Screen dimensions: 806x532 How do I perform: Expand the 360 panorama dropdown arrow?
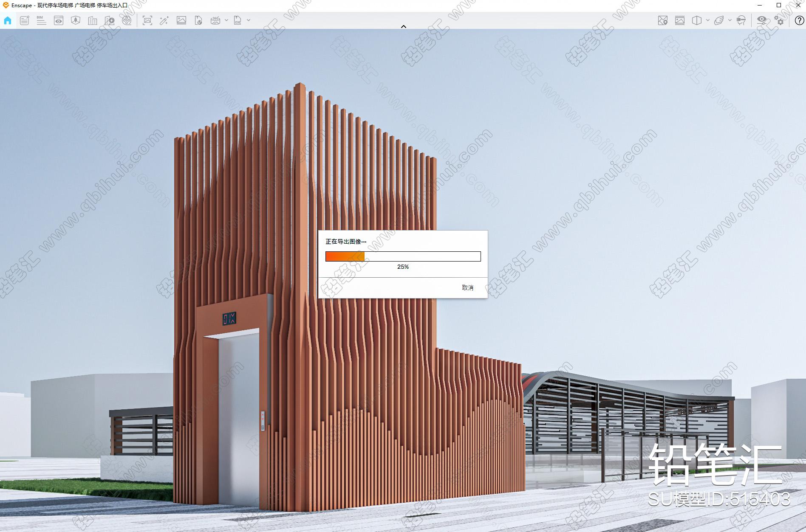click(x=226, y=20)
